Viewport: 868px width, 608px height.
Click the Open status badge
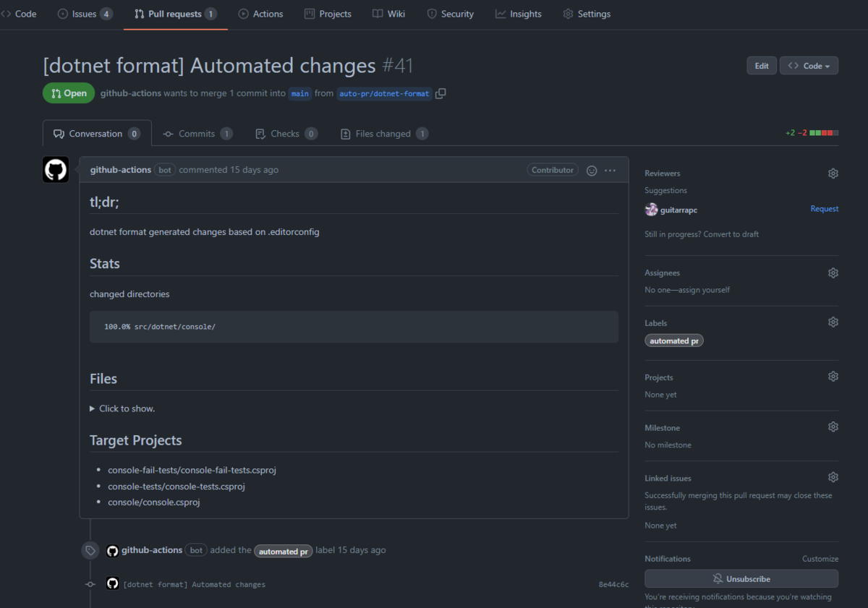coord(69,93)
